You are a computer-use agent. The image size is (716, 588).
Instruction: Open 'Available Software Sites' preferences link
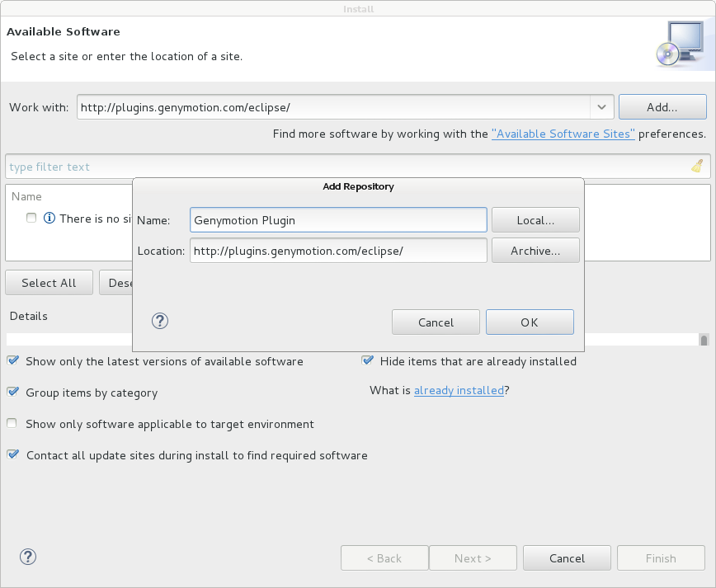(563, 134)
